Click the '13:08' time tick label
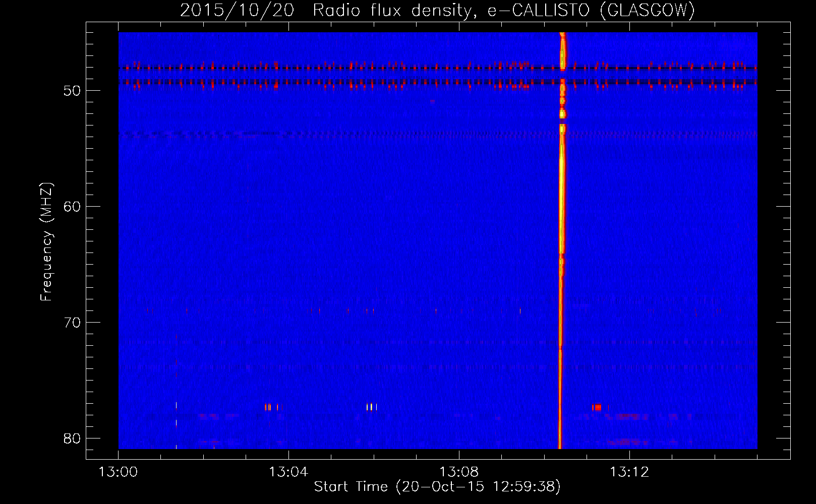 459,472
